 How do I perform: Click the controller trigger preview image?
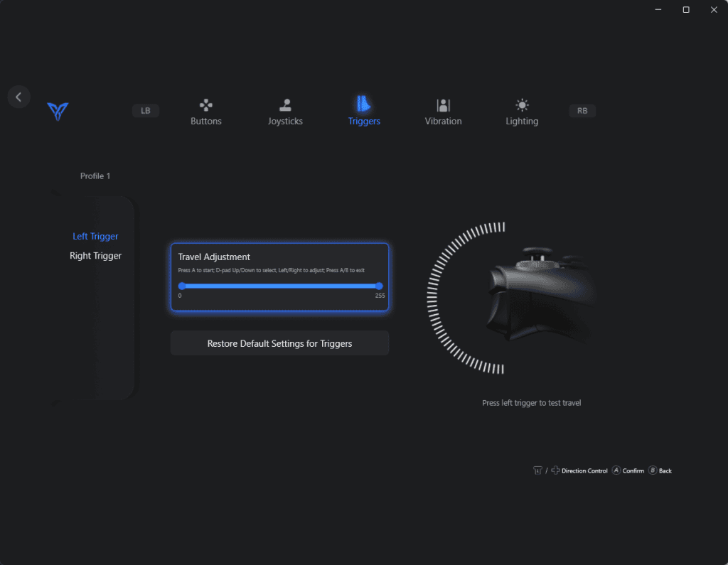[541, 295]
